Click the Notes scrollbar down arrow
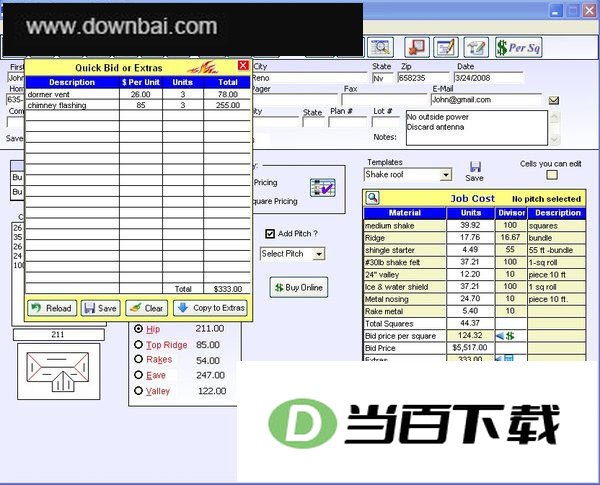 coord(554,140)
